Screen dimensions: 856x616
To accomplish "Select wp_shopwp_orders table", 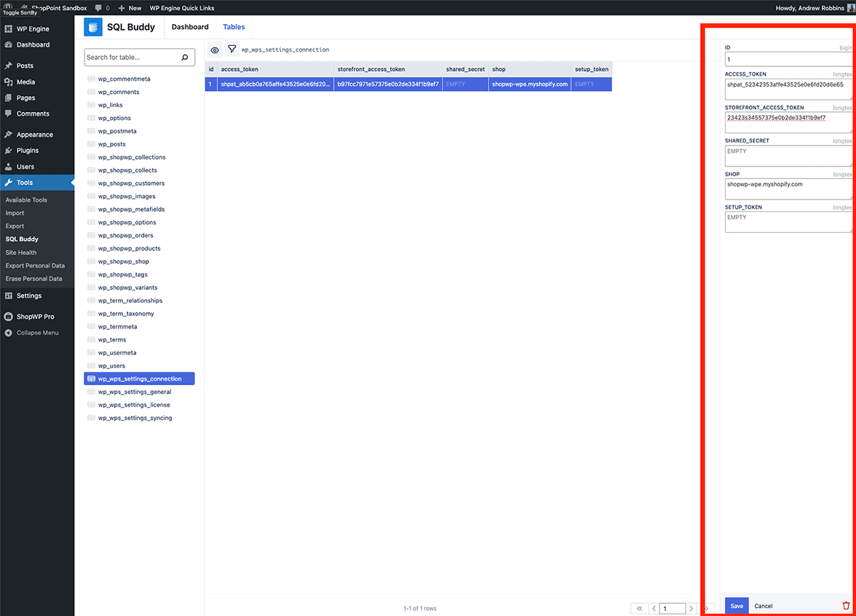I will 125,235.
